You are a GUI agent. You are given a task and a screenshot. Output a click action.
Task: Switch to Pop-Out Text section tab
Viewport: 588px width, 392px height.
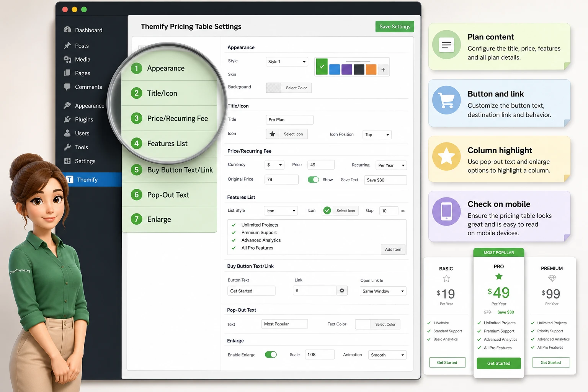pos(169,195)
